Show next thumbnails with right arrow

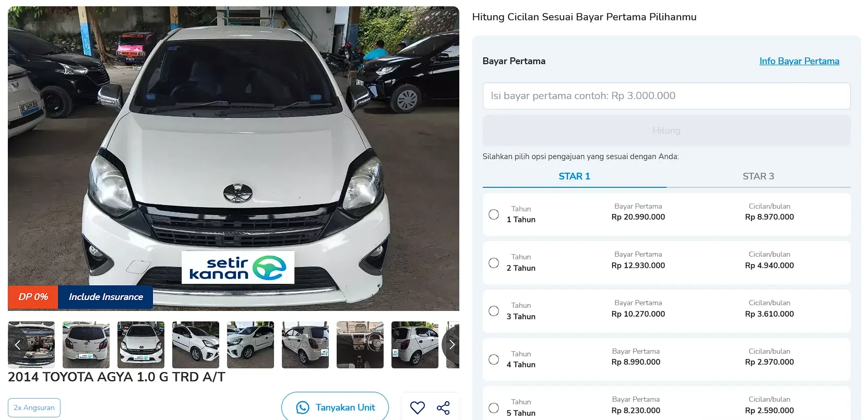click(x=451, y=344)
